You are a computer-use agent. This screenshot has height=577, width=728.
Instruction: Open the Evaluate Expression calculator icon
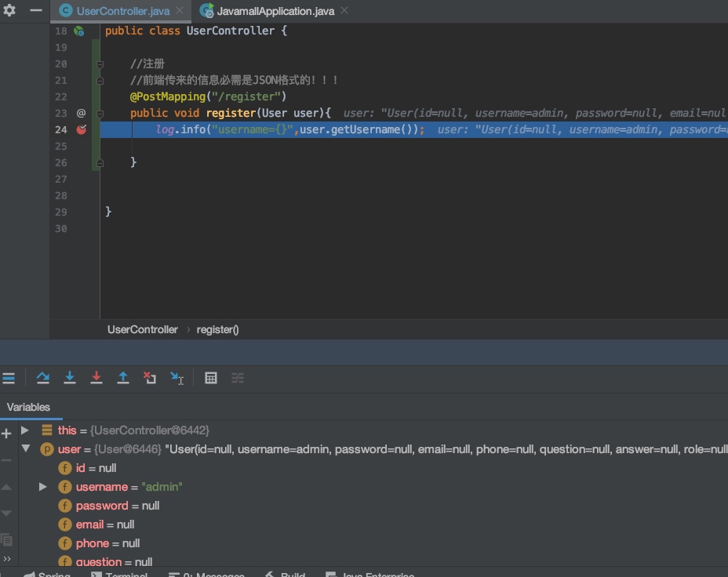point(211,378)
